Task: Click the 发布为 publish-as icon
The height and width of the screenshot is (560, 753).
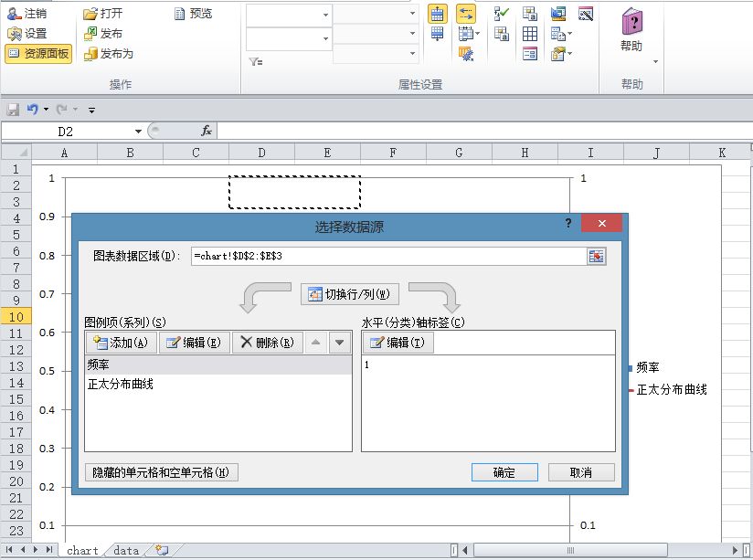Action: pos(90,54)
